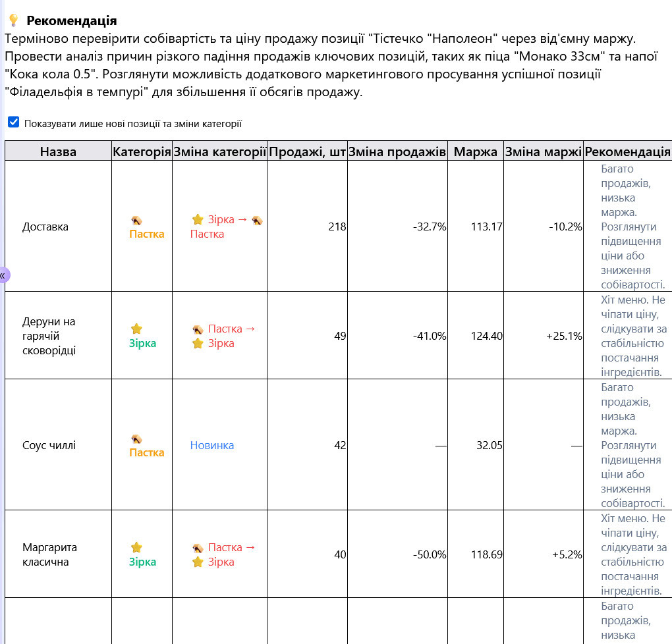Click the Зірка category label for Маргарита класична
Viewport: 672px width, 644px height.
point(143,562)
